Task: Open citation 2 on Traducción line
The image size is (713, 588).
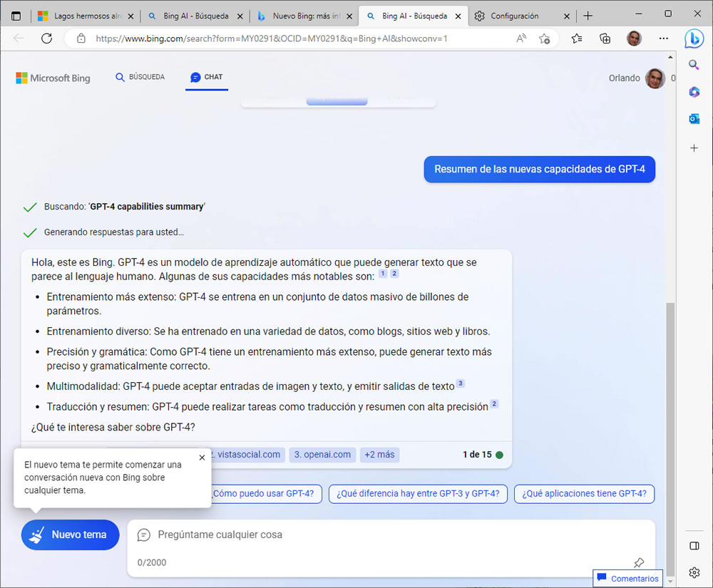Action: [494, 404]
